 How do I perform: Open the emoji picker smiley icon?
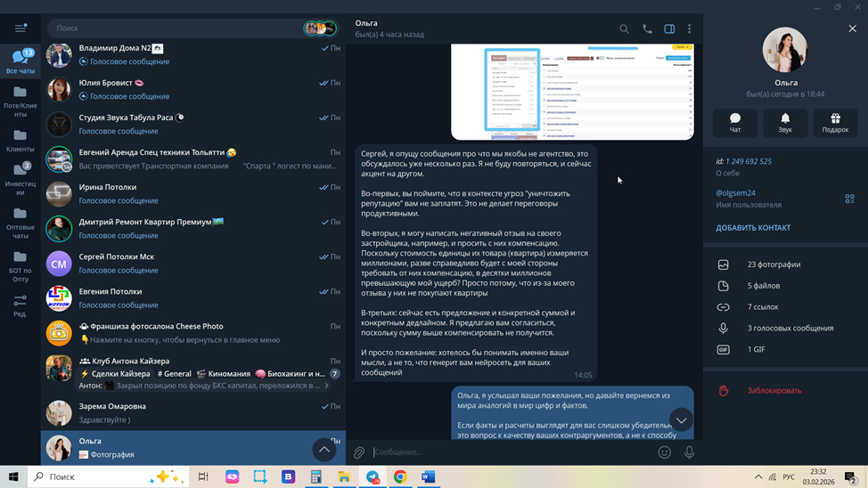[x=664, y=452]
